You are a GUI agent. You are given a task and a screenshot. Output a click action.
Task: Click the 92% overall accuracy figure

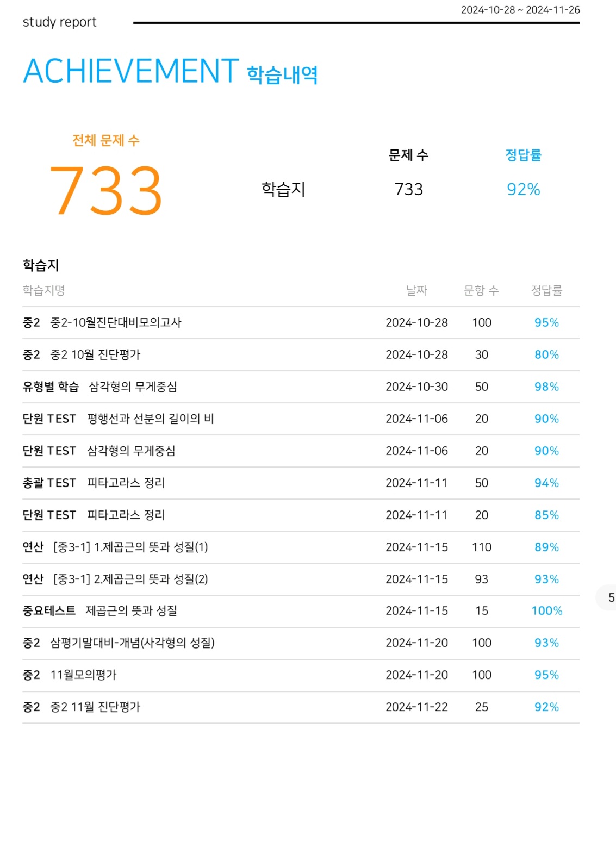pyautogui.click(x=523, y=189)
